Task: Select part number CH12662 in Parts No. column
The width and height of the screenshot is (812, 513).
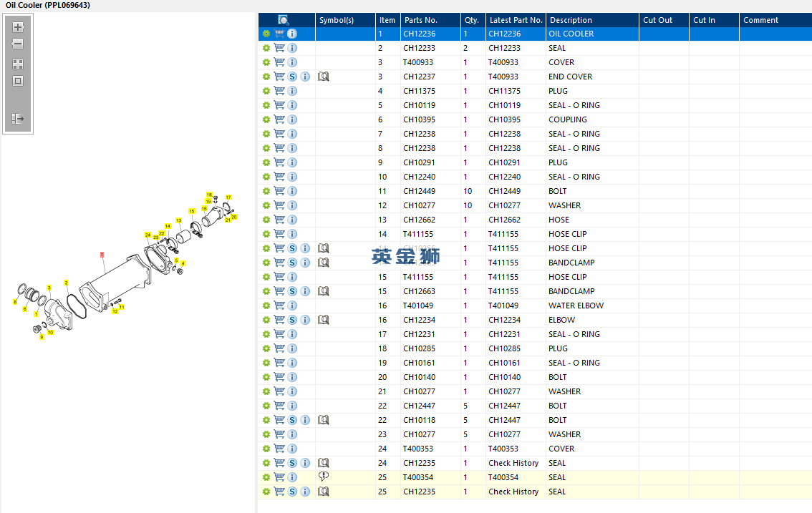Action: point(420,220)
